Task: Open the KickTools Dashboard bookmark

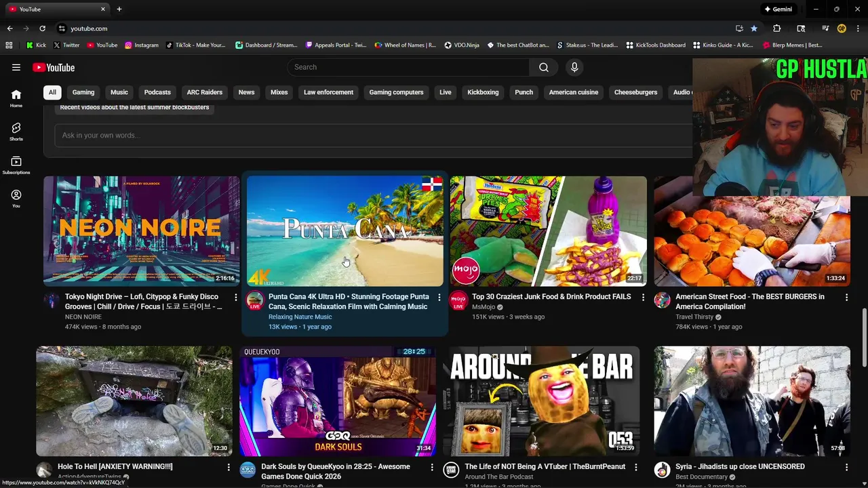Action: [x=656, y=45]
